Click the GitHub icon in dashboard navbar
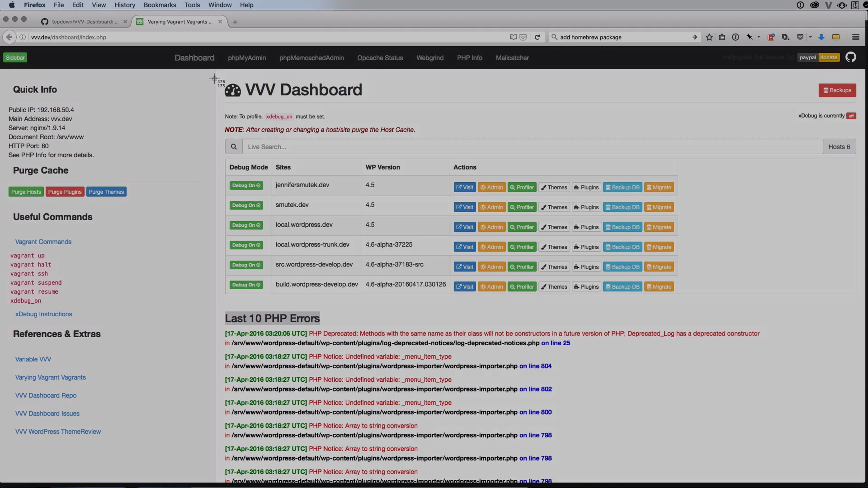The width and height of the screenshot is (868, 488). [851, 57]
